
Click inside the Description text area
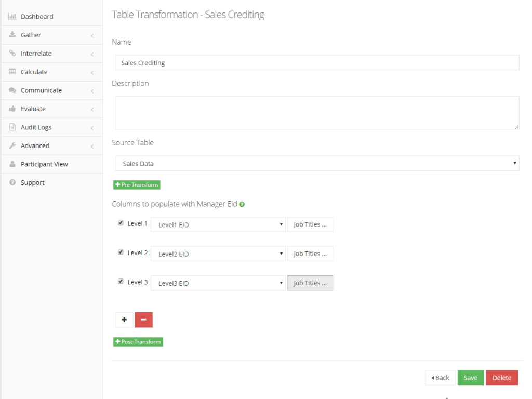click(x=317, y=113)
